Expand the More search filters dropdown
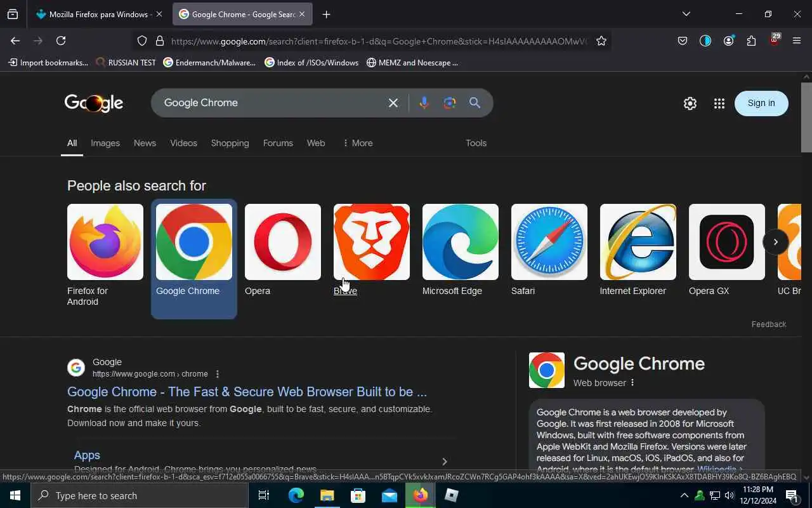 click(x=358, y=143)
